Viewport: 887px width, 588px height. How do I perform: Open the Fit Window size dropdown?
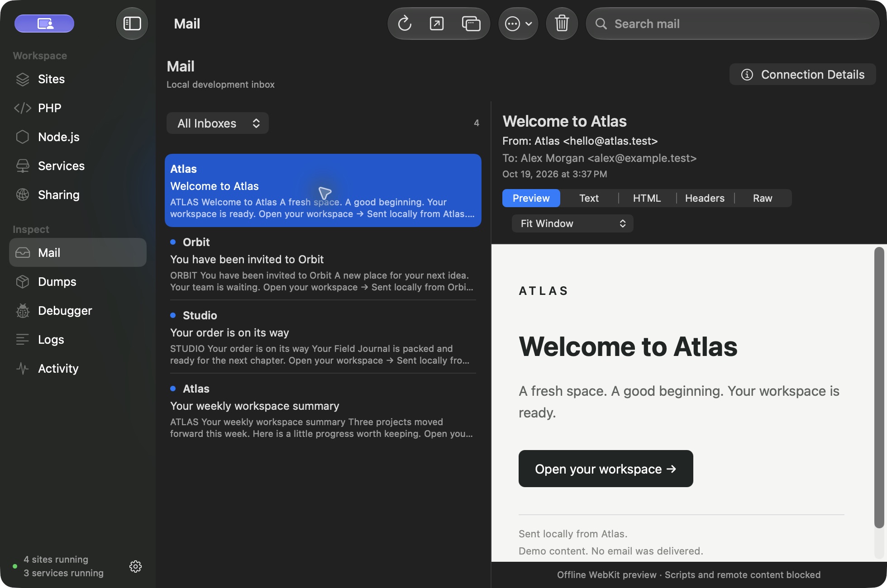pyautogui.click(x=572, y=223)
